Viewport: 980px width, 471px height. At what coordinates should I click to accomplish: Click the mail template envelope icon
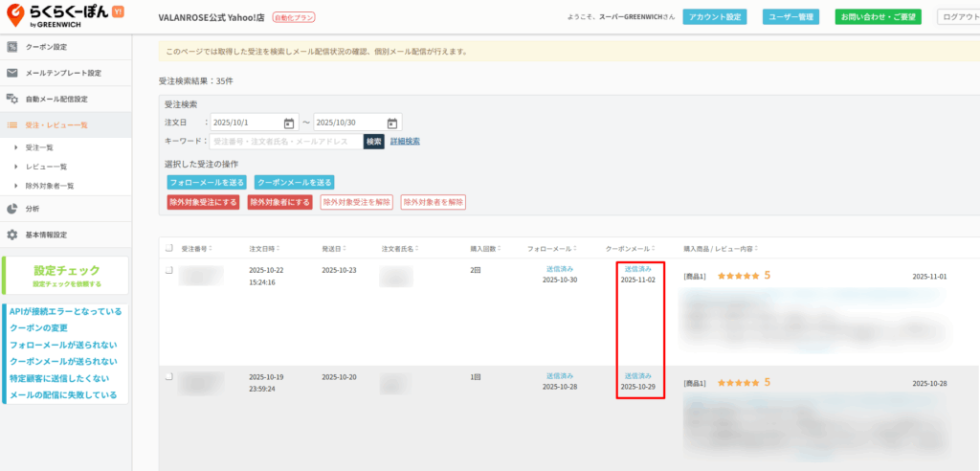coord(12,73)
